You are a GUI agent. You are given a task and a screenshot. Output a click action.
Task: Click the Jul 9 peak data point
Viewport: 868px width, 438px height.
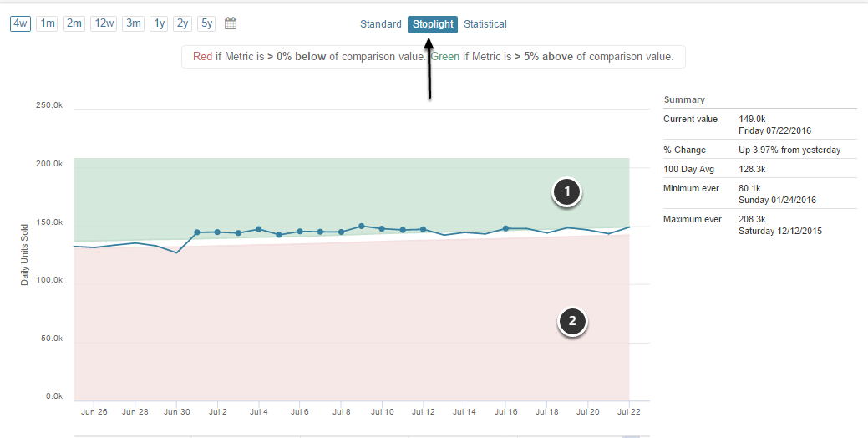[362, 226]
